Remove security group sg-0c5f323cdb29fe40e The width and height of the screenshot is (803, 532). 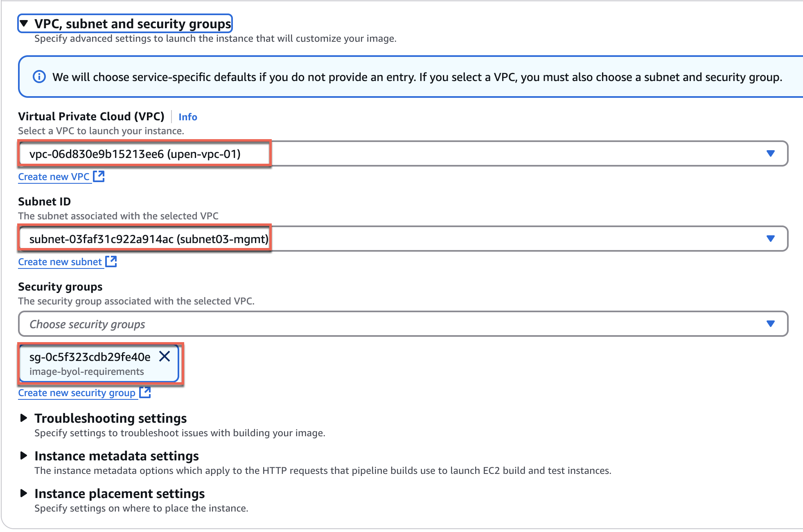[x=165, y=356]
